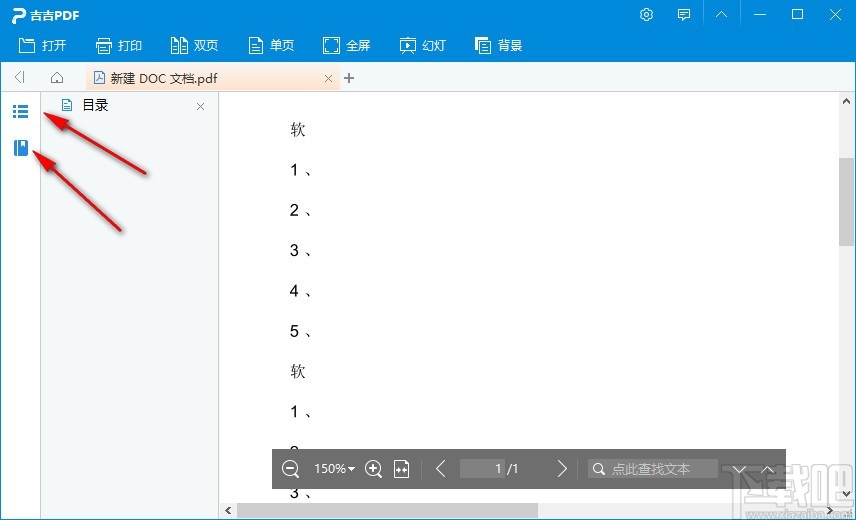Viewport: 856px width, 520px height.
Task: Click the horizontal scrollbar left arrow
Action: [x=228, y=511]
